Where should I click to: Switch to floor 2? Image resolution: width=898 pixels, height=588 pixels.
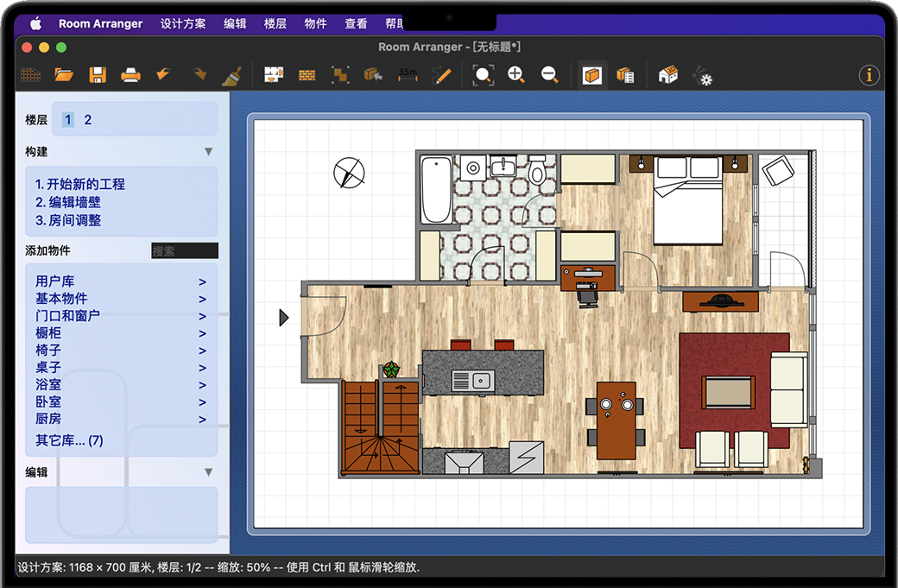(x=88, y=120)
